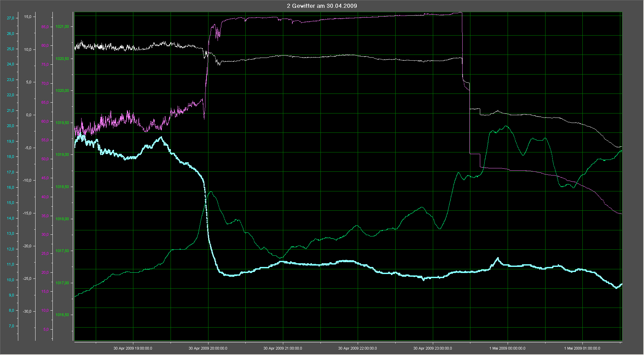Select the white axis value 15,0
The width and height of the screenshot is (644, 355).
(27, 17)
